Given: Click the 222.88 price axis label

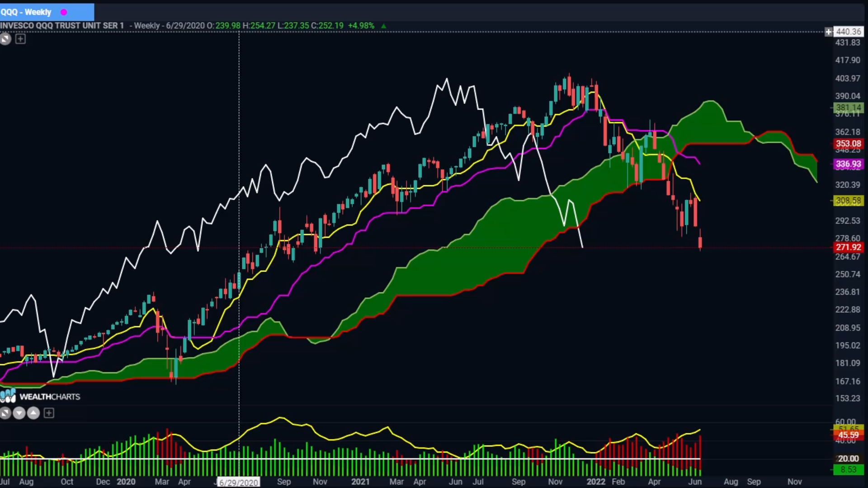Looking at the screenshot, I should tap(848, 310).
